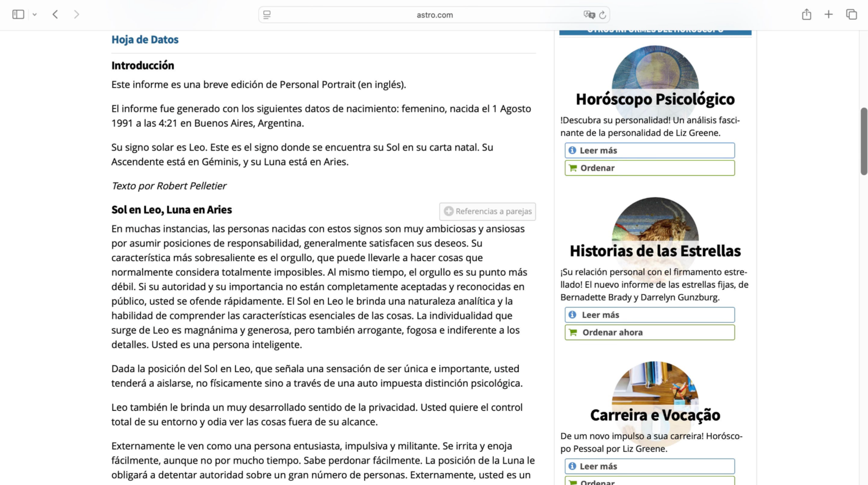Click plus icon in Referencias a parejas
Image resolution: width=868 pixels, height=485 pixels.
pos(449,211)
